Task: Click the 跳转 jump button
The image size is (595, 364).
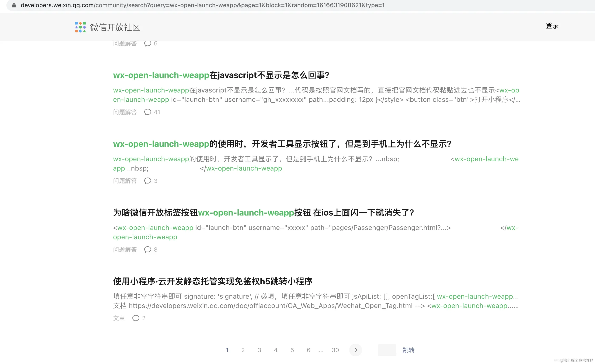Action: click(408, 350)
